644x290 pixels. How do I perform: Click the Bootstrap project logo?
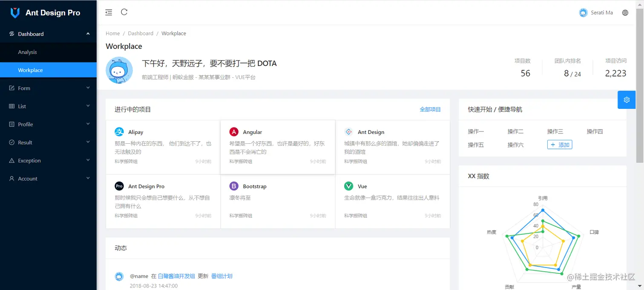(234, 186)
